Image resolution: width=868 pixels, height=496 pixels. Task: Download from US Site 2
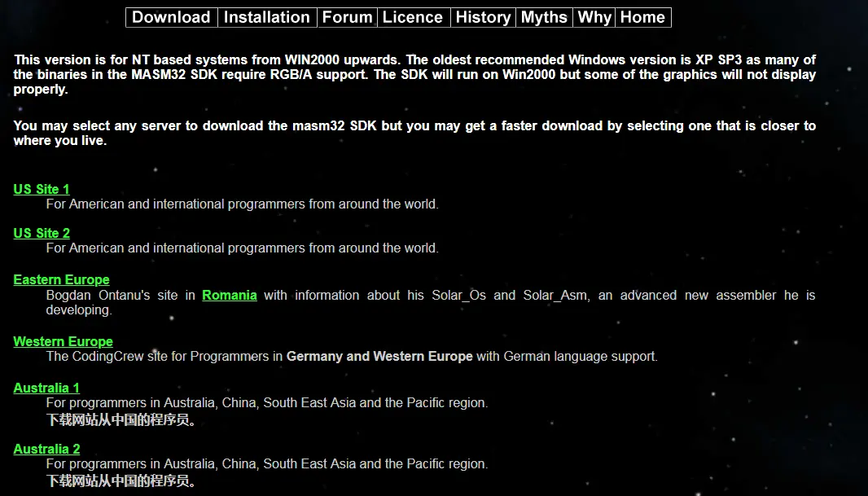tap(42, 234)
